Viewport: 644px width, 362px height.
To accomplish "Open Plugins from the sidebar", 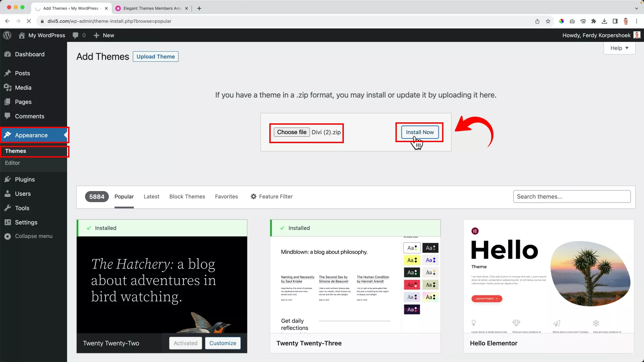I will pos(24,179).
